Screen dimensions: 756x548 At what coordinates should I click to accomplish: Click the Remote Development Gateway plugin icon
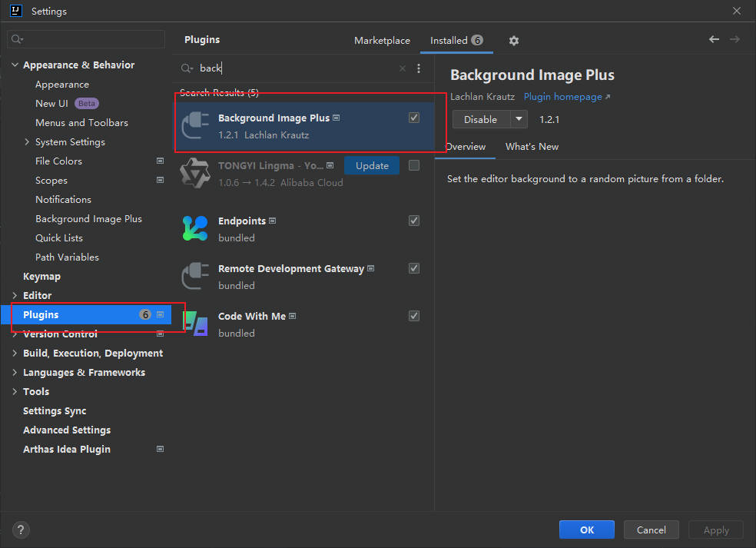[x=195, y=276]
